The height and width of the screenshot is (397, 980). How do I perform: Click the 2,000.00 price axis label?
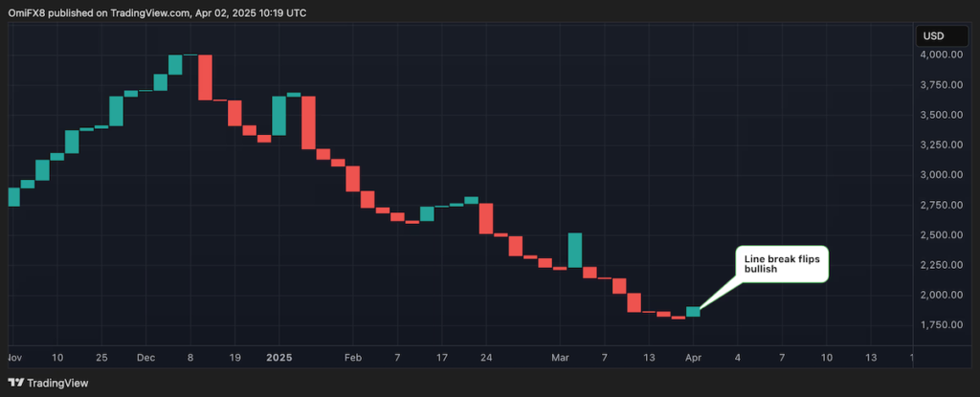tap(942, 295)
